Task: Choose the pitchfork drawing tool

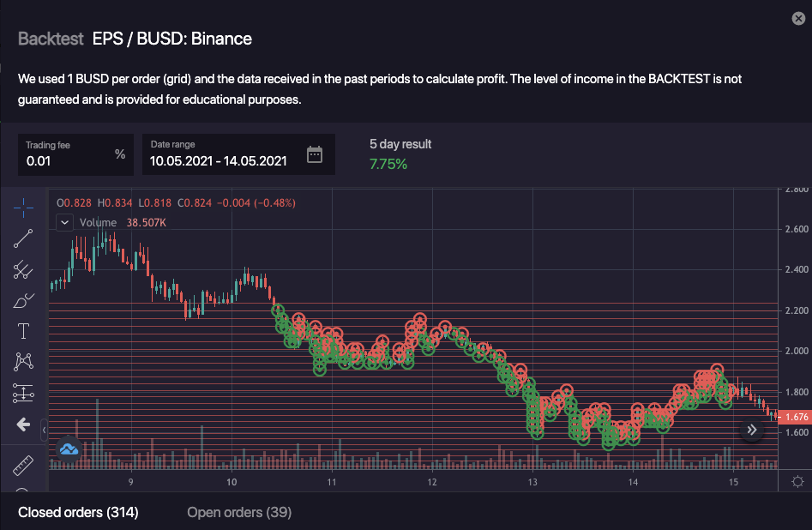Action: pos(23,269)
